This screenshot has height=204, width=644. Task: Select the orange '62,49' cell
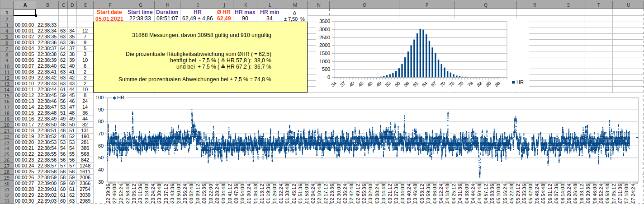coord(224,19)
